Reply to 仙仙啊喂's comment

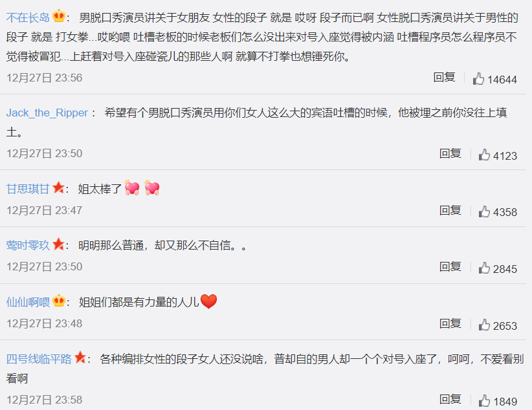click(450, 323)
